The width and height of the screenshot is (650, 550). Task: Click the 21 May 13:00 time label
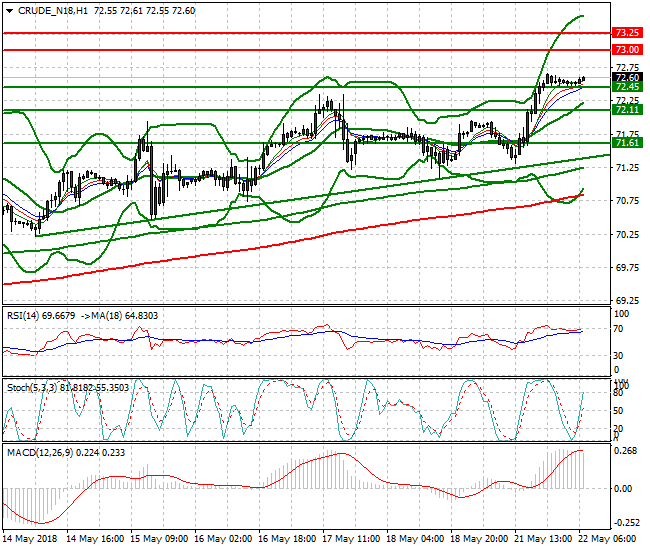tap(544, 538)
